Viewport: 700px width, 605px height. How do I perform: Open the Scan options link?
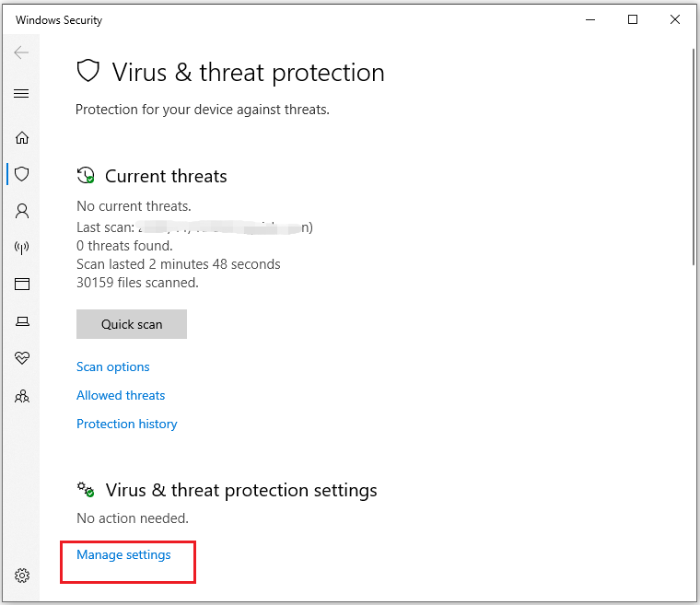[x=113, y=366]
